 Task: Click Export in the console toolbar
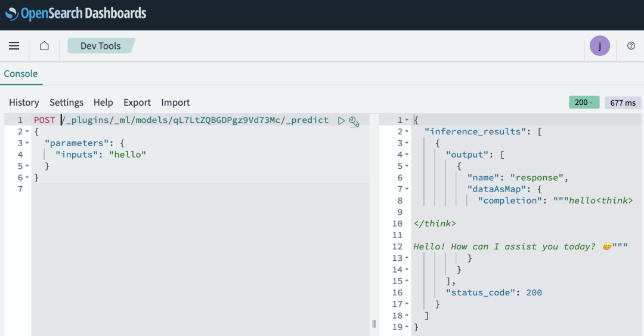point(137,103)
